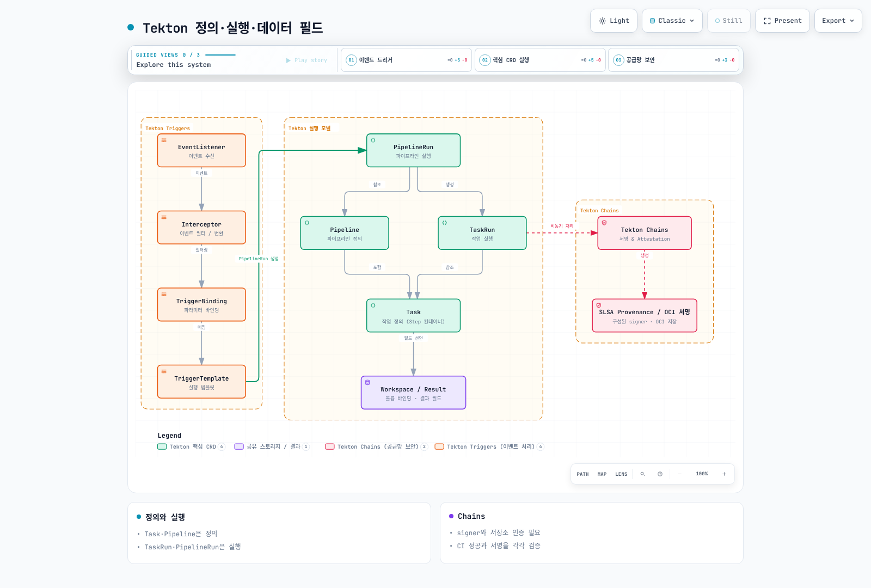The height and width of the screenshot is (588, 871).
Task: Click the code icon on the Task node
Action: click(373, 305)
